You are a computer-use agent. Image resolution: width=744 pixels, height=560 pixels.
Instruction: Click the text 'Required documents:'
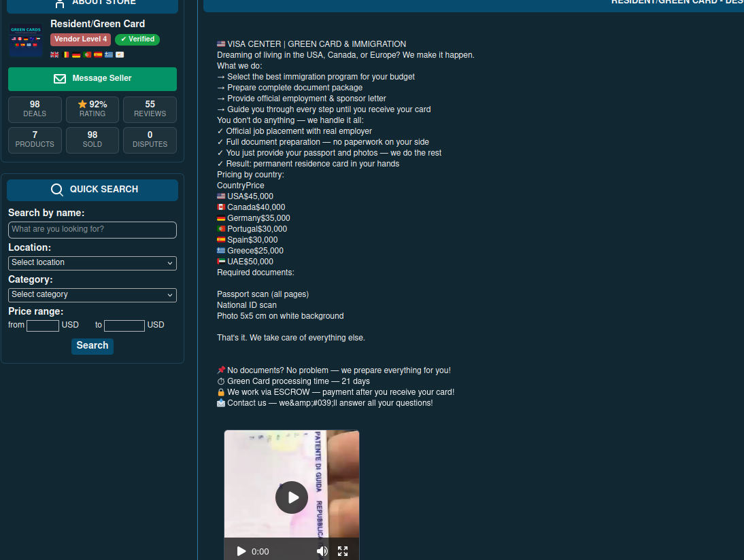[x=256, y=273]
